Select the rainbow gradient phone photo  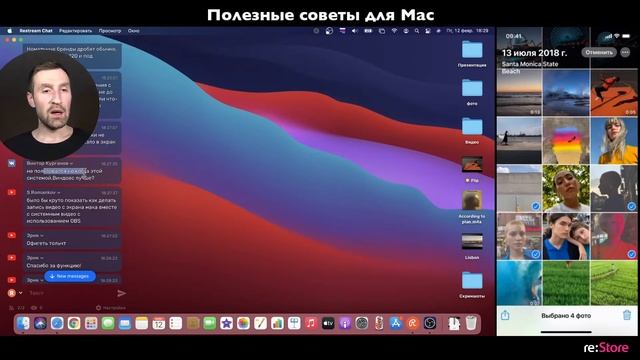(566, 141)
